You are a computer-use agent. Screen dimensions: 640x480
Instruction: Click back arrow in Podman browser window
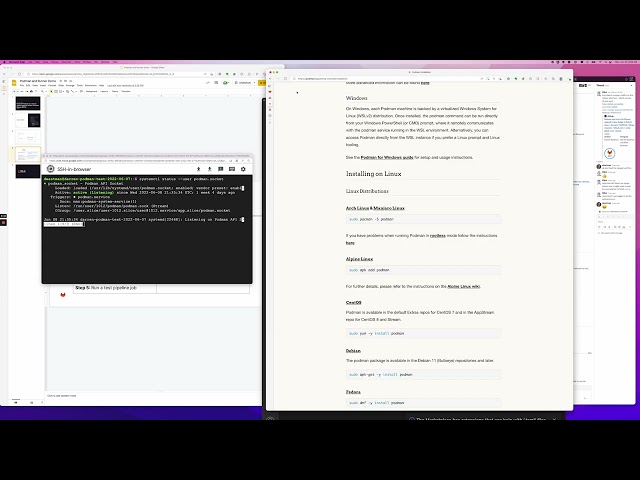pos(271,78)
